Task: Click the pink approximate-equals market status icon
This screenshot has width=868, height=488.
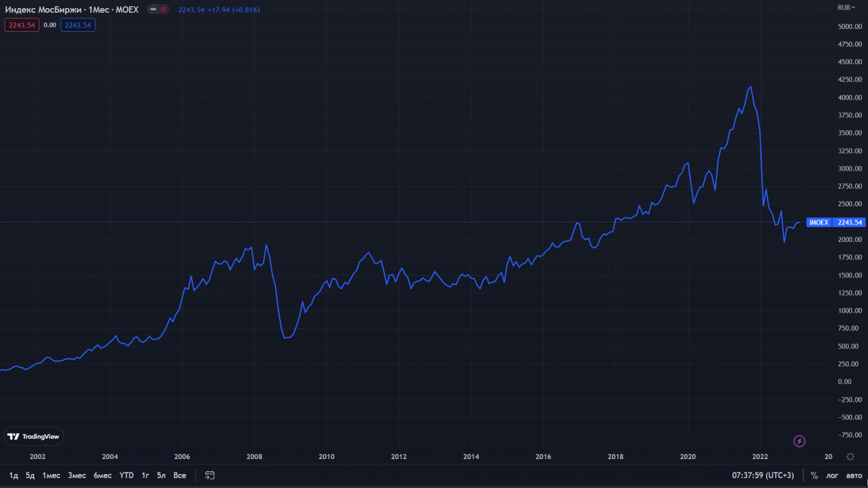Action: [164, 9]
